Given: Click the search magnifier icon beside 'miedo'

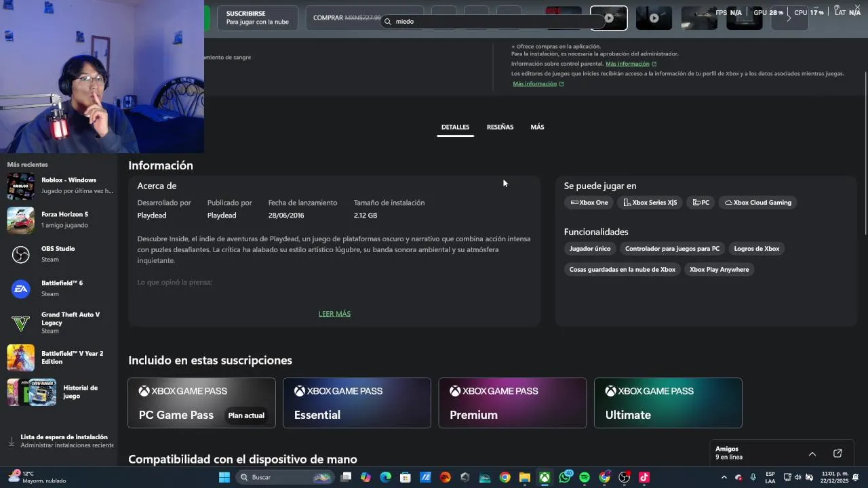Looking at the screenshot, I should (388, 22).
